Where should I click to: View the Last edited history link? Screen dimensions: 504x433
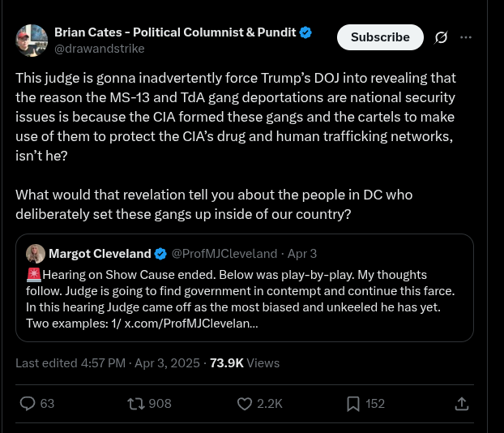click(70, 363)
